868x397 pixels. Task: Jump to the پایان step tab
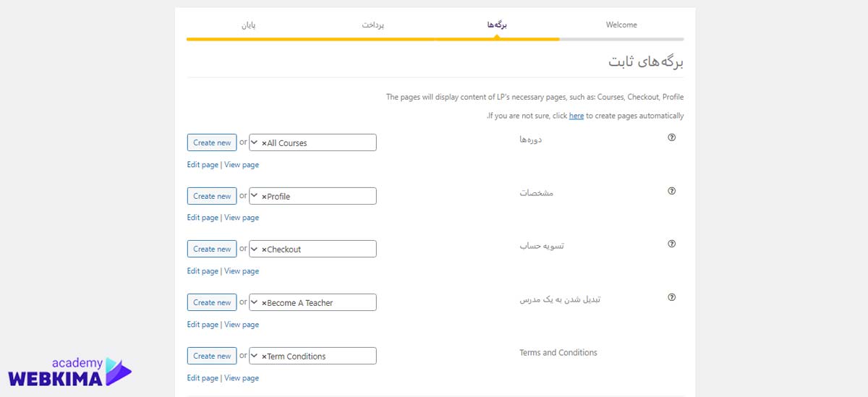(x=248, y=25)
